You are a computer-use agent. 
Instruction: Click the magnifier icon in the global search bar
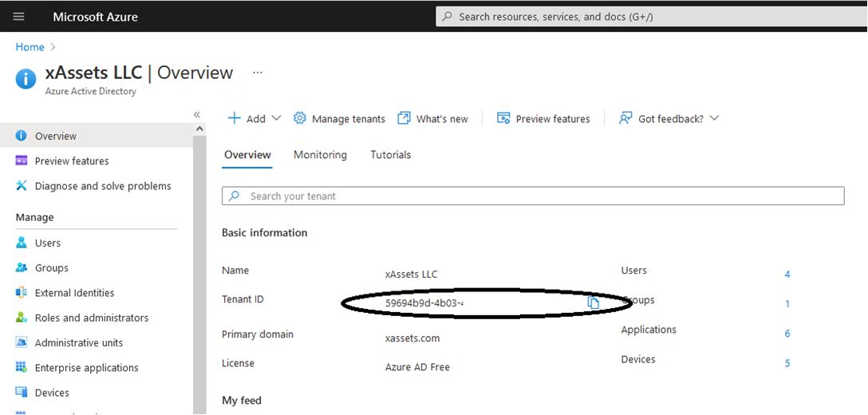(448, 17)
